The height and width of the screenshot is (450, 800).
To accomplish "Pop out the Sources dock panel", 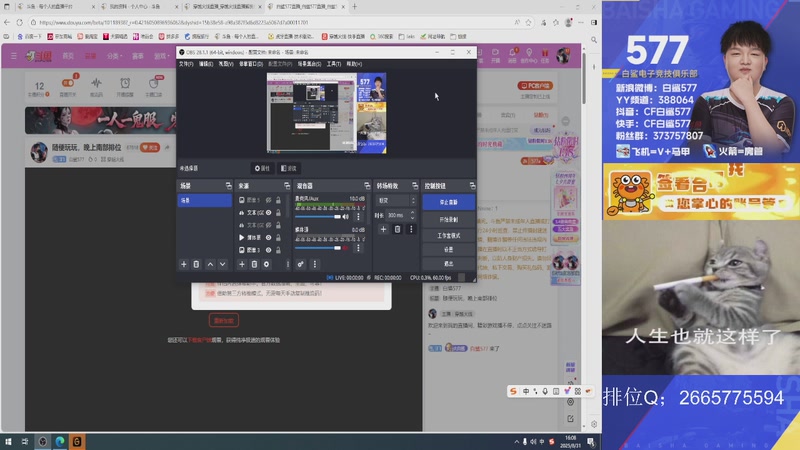I will [x=287, y=186].
